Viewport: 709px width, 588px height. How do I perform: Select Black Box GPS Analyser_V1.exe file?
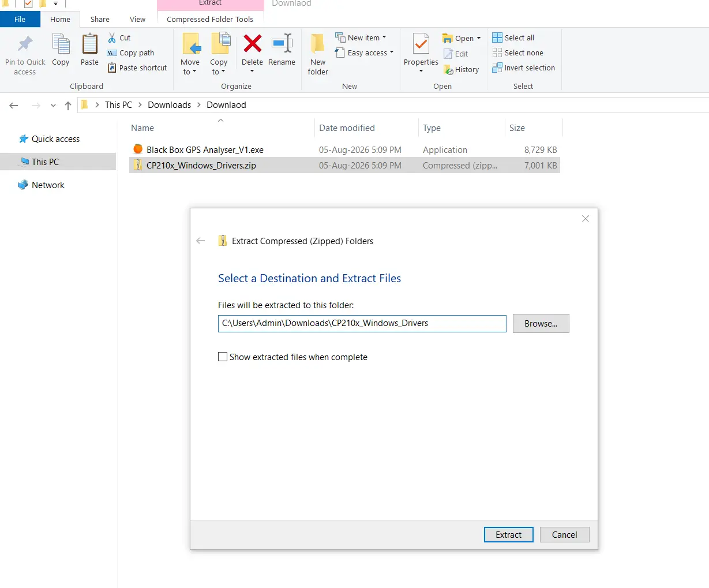(344, 149)
